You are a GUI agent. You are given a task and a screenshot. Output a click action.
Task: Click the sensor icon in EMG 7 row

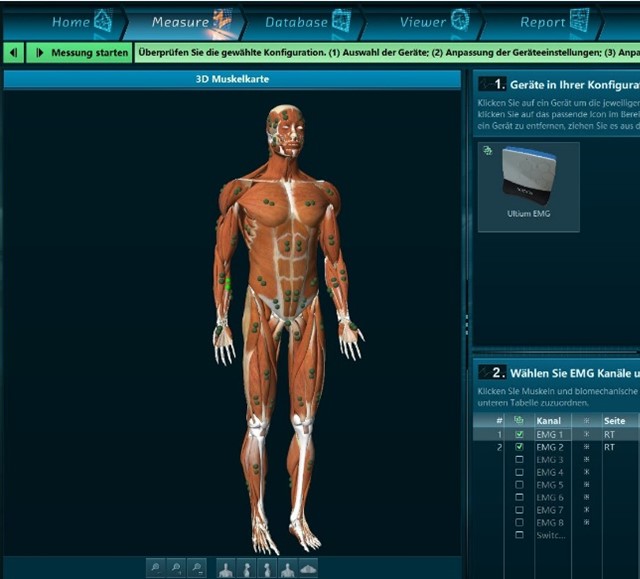tap(587, 510)
